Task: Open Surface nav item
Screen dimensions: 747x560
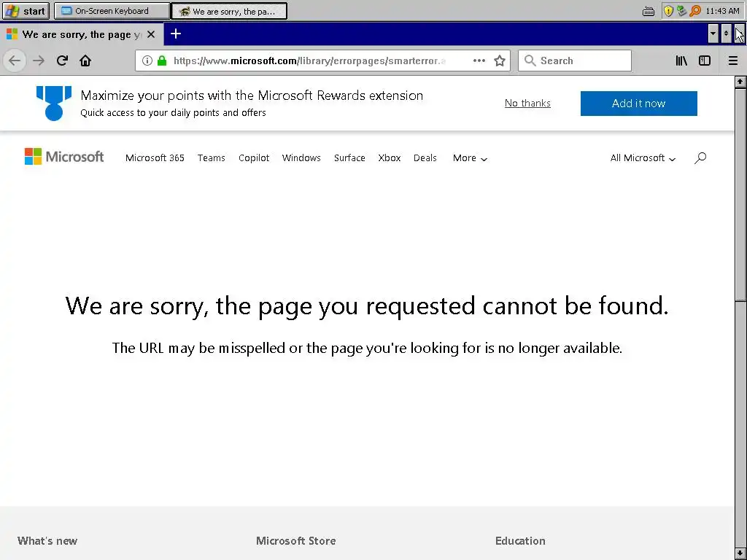Action: [x=349, y=158]
